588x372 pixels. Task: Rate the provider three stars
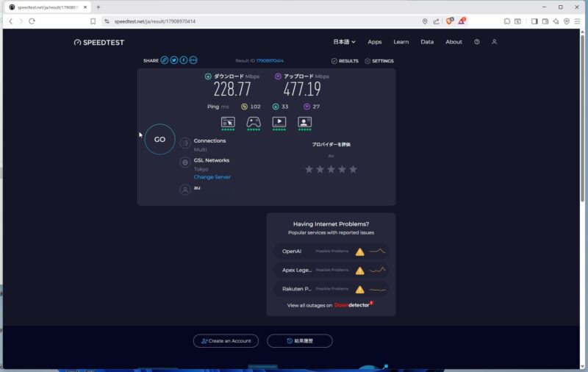331,170
